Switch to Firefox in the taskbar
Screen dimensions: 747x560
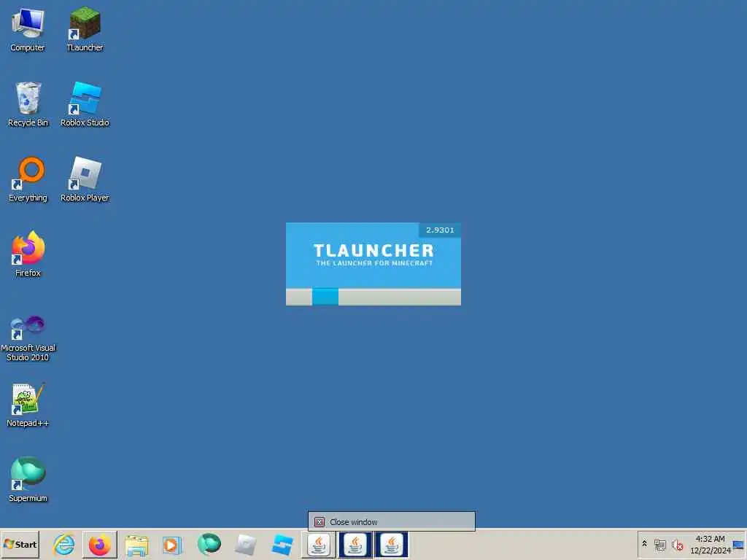click(x=99, y=544)
